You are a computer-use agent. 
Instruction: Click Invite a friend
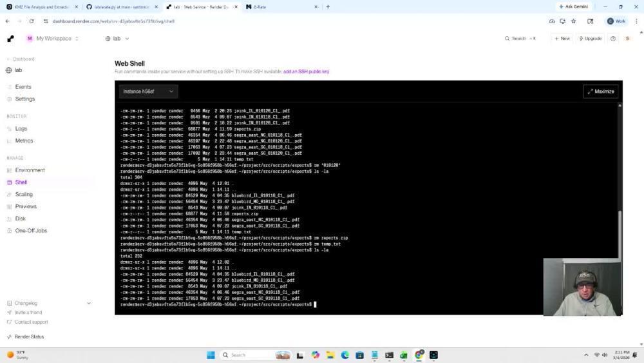pos(28,313)
